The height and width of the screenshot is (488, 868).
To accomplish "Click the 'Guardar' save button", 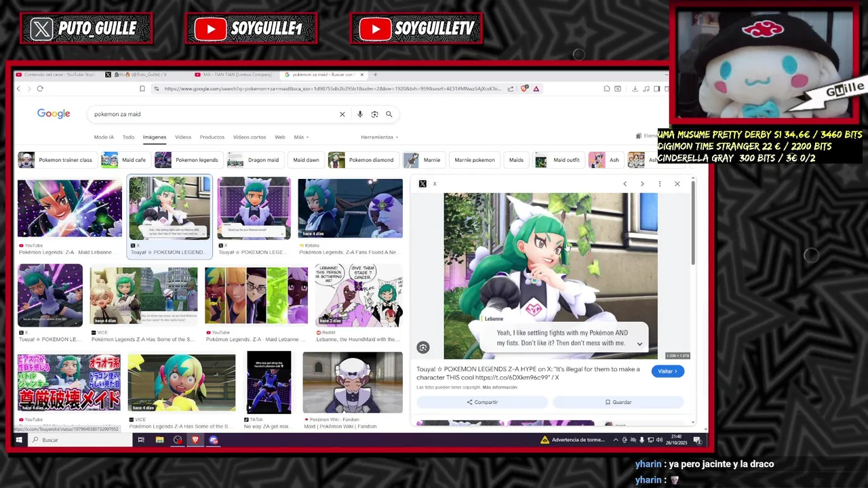I will click(x=618, y=403).
